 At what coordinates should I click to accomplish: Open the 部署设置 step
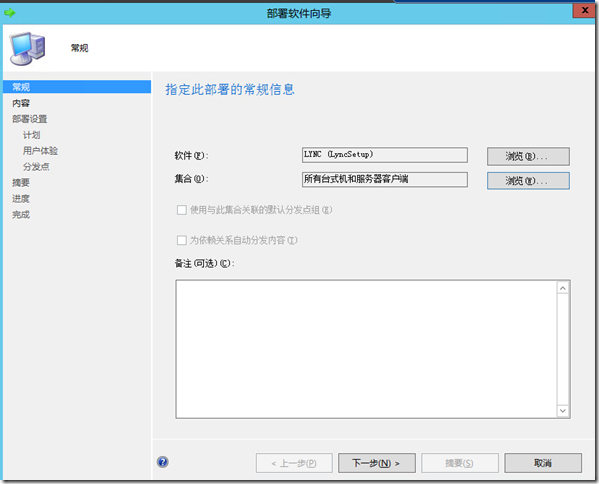point(29,119)
